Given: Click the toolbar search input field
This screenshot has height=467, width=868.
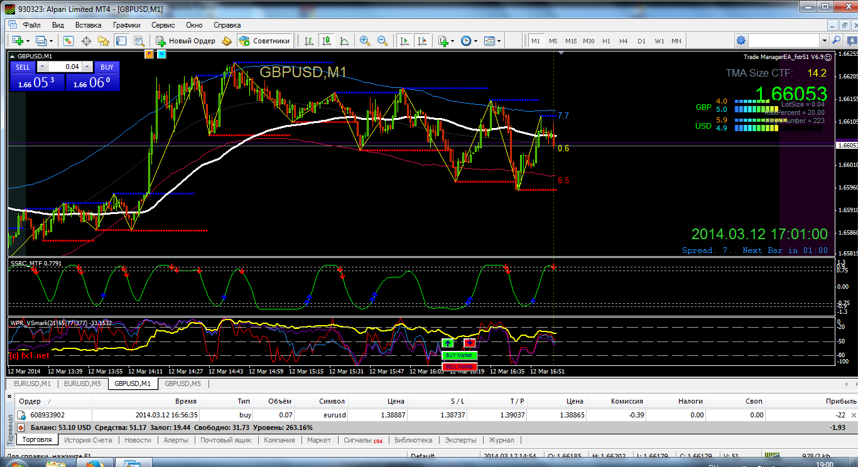Looking at the screenshot, I should (x=784, y=40).
